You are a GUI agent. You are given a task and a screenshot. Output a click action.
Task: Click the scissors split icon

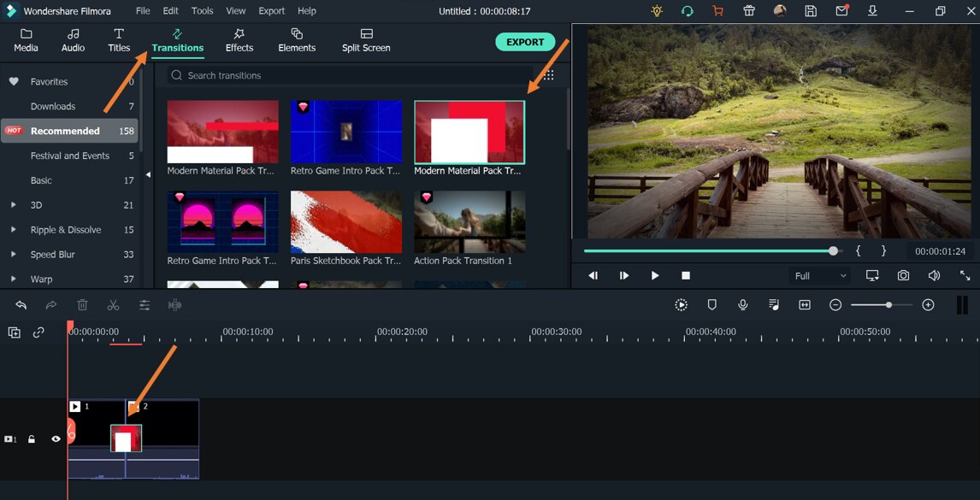click(113, 305)
